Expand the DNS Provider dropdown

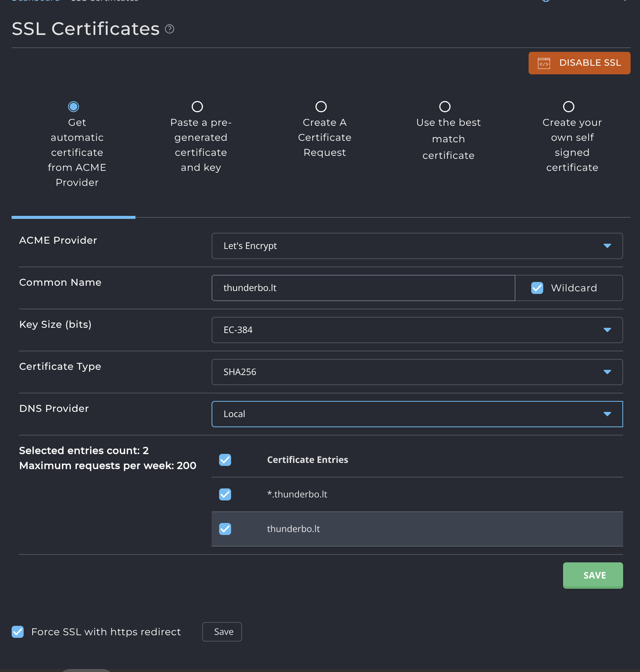(x=417, y=414)
